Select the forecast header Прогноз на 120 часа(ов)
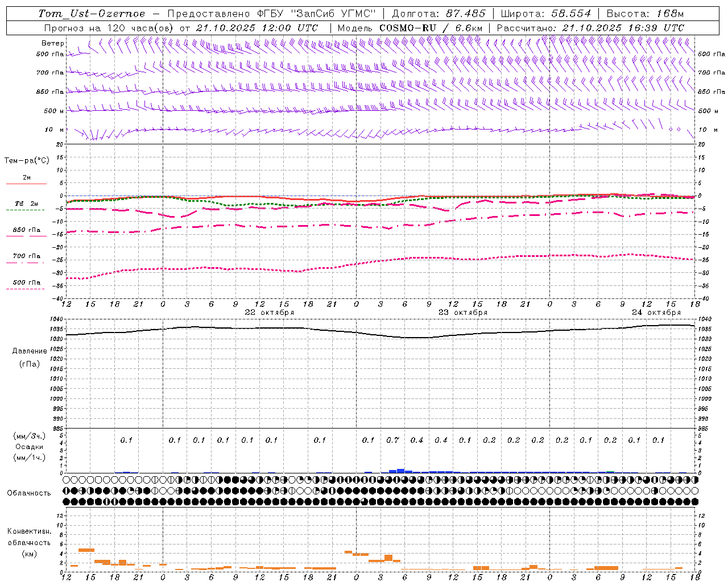This screenshot has height=582, width=728. tap(109, 28)
